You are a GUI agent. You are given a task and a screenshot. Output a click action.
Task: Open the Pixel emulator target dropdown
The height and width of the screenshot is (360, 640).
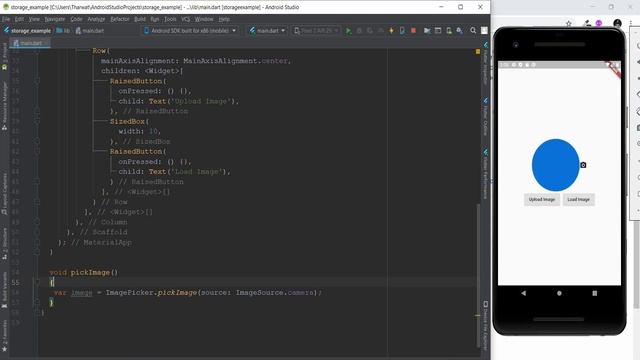[x=316, y=31]
